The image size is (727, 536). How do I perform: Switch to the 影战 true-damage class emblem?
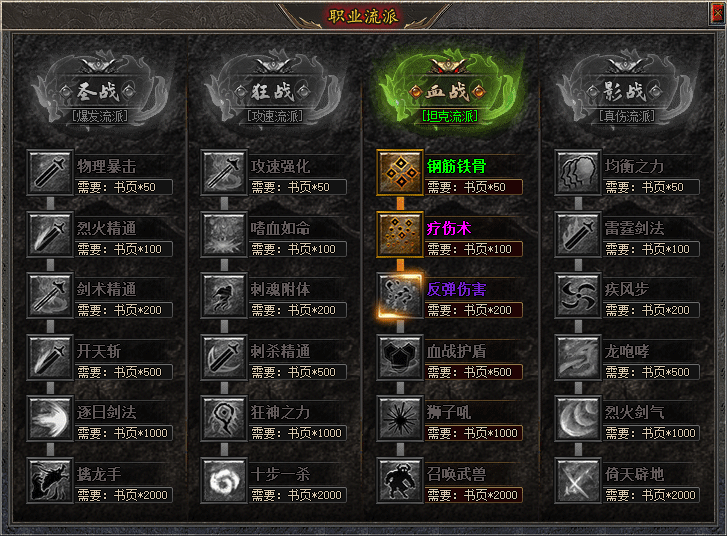point(627,91)
